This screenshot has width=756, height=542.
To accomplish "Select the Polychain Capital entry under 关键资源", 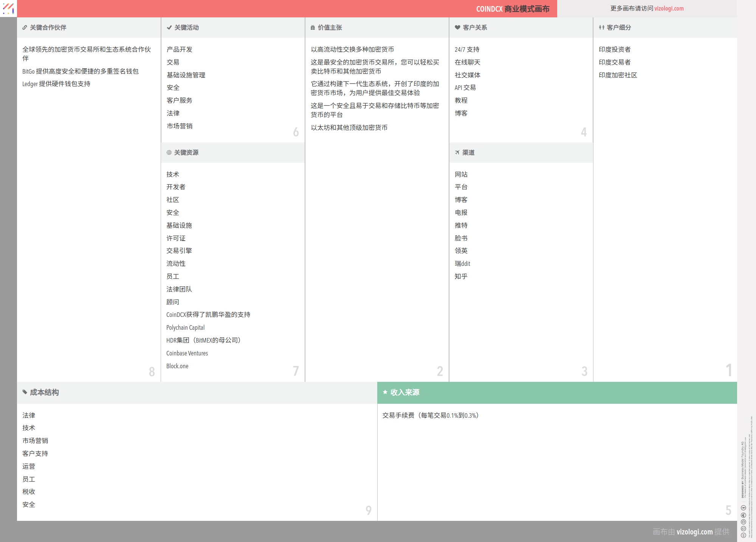I will coord(185,327).
